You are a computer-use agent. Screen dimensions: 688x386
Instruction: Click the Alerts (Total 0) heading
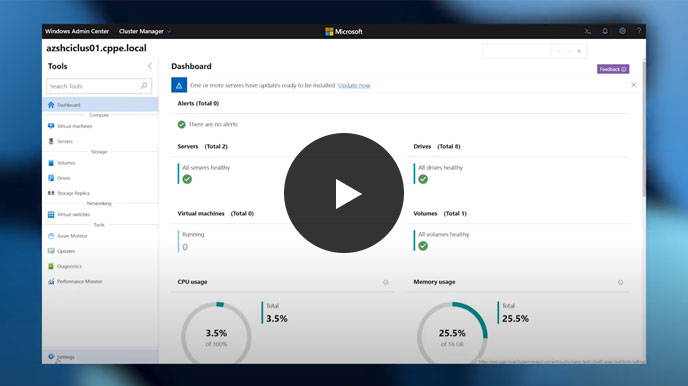pyautogui.click(x=198, y=104)
